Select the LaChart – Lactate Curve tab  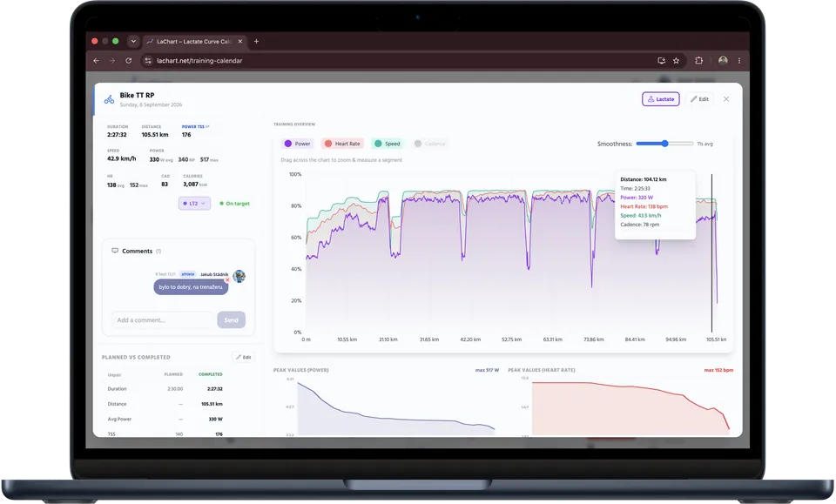[194, 41]
